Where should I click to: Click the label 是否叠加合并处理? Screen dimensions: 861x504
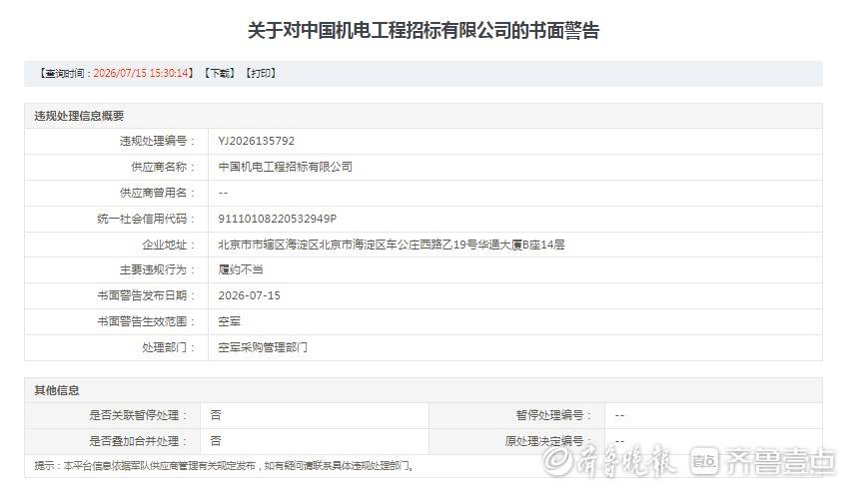pyautogui.click(x=139, y=441)
